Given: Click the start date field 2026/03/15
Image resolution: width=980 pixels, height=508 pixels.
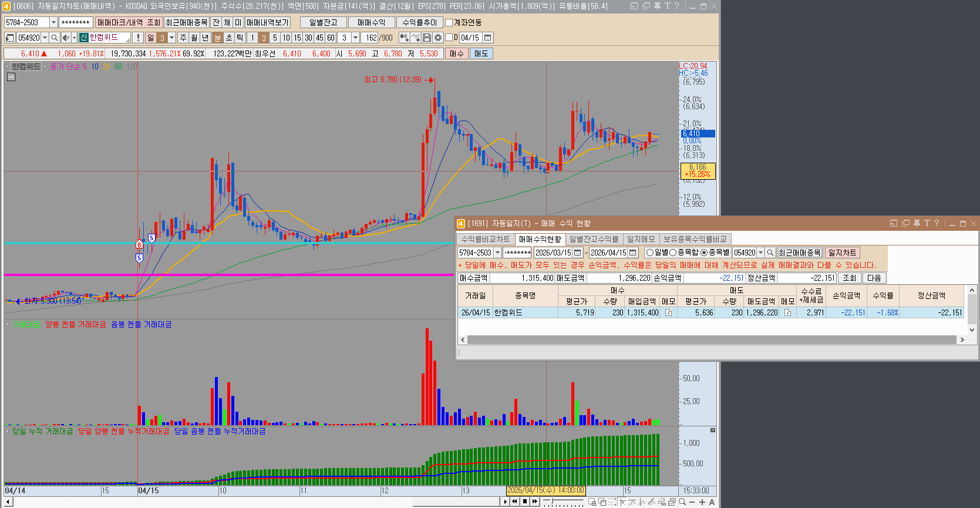Looking at the screenshot, I should (553, 253).
